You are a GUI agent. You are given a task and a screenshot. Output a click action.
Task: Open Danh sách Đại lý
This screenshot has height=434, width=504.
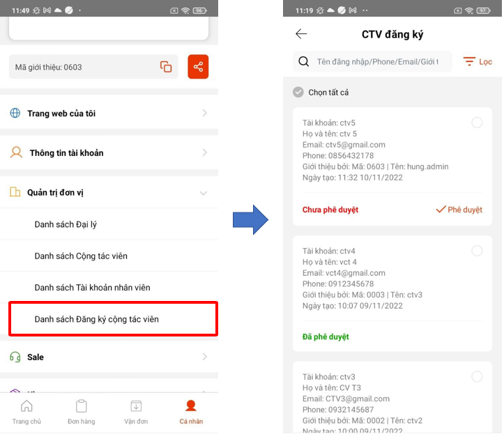(x=67, y=224)
